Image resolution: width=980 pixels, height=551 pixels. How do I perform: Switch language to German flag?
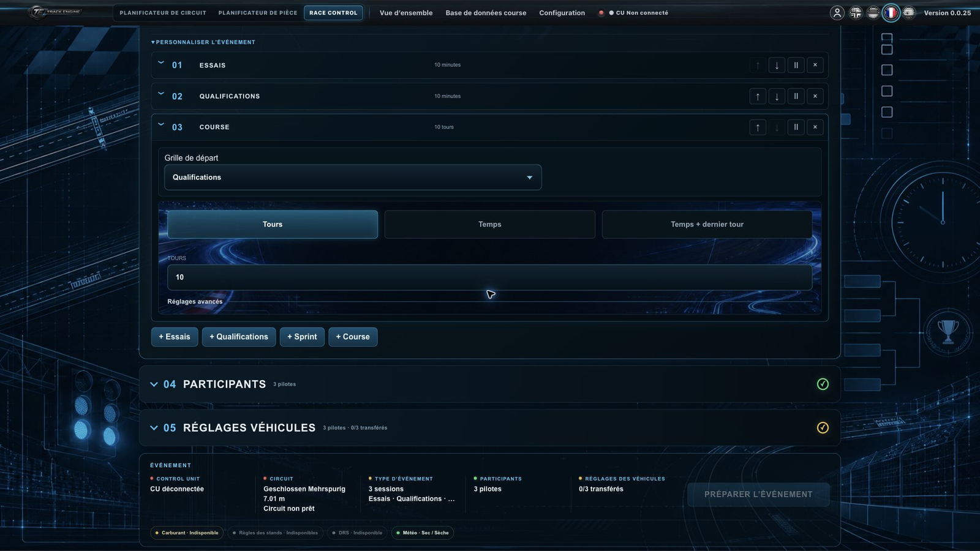click(873, 13)
